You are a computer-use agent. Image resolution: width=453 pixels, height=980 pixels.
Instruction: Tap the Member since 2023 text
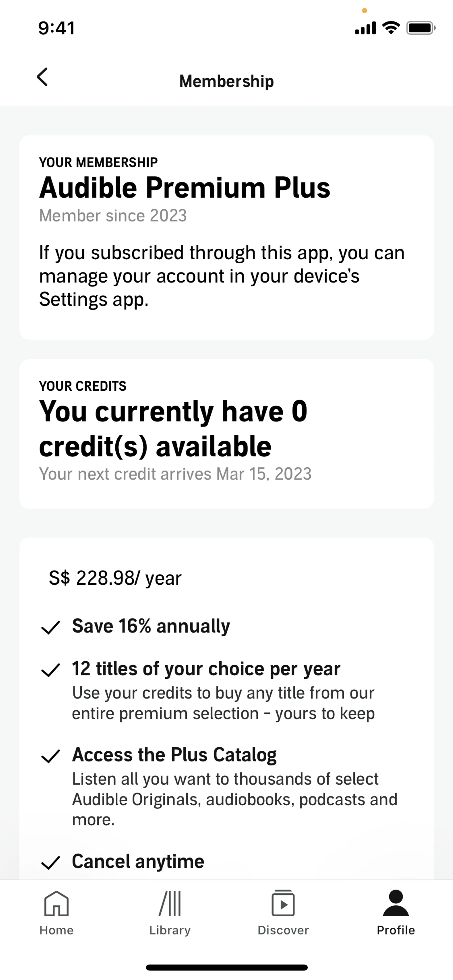[113, 216]
